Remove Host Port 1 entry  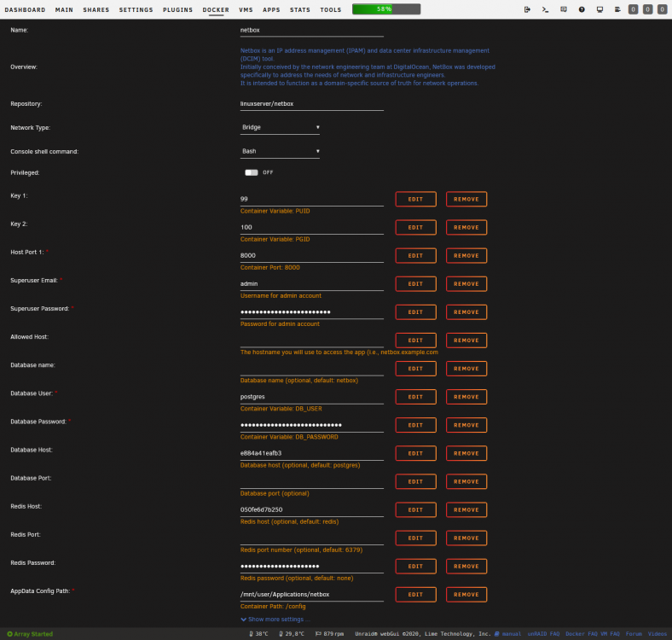pyautogui.click(x=466, y=256)
